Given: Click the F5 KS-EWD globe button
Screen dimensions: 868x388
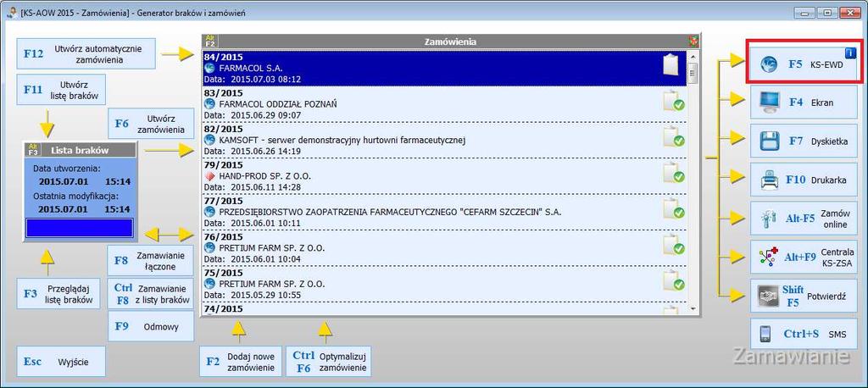Looking at the screenshot, I should pos(804,63).
